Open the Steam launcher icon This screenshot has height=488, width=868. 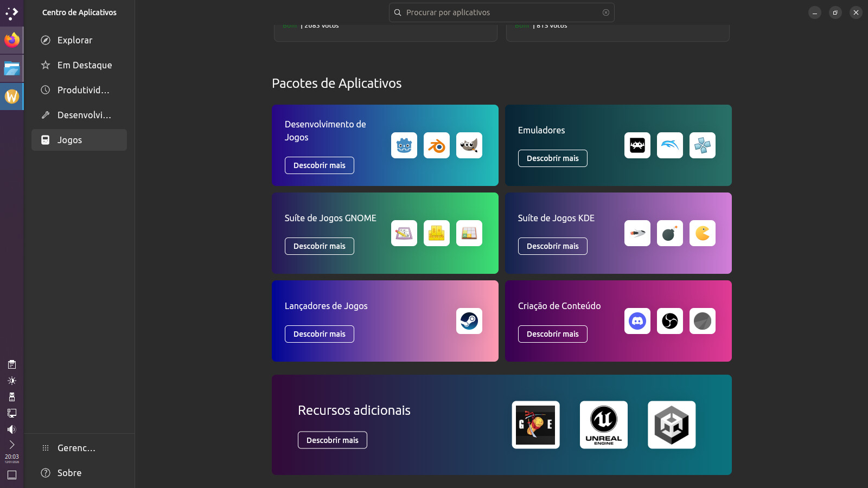click(469, 321)
